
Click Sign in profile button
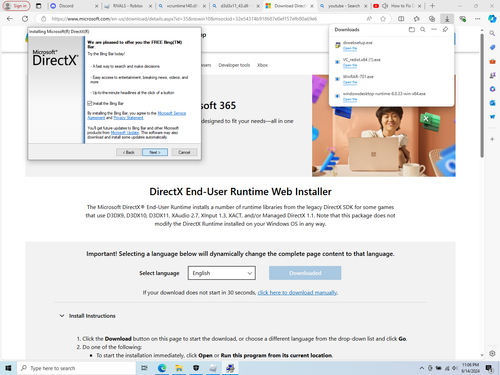17,6
